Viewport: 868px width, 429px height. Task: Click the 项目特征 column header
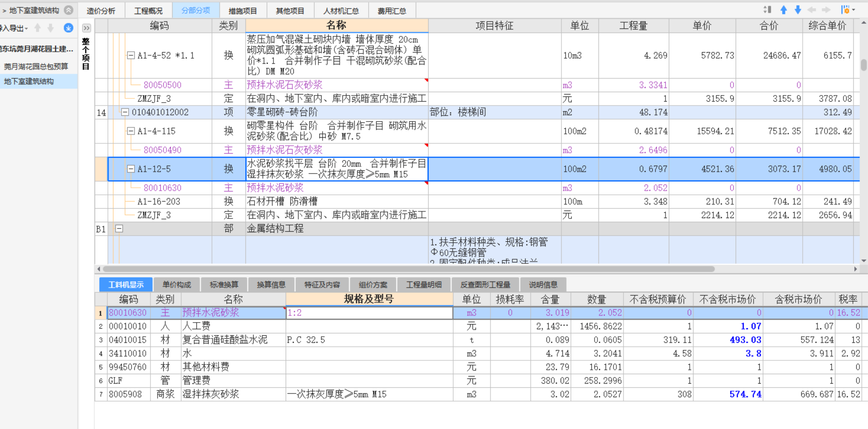[x=494, y=26]
